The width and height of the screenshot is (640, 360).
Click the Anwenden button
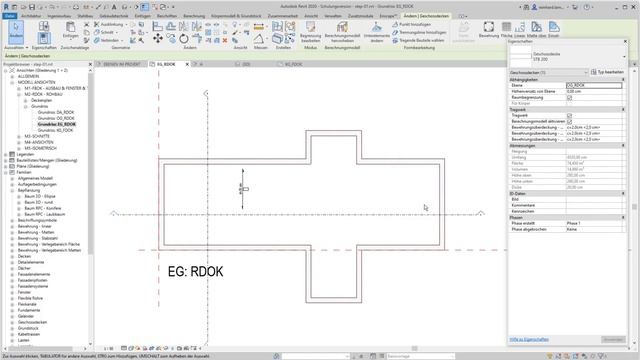click(x=613, y=340)
